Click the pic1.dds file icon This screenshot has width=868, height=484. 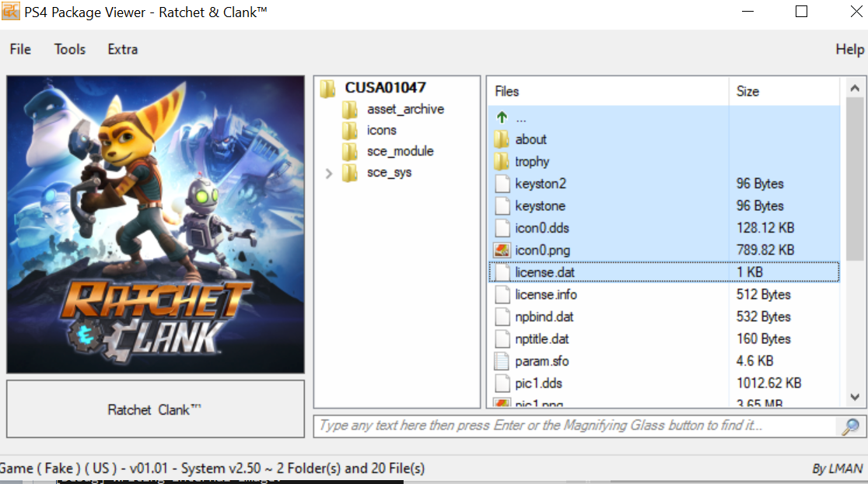coord(502,383)
